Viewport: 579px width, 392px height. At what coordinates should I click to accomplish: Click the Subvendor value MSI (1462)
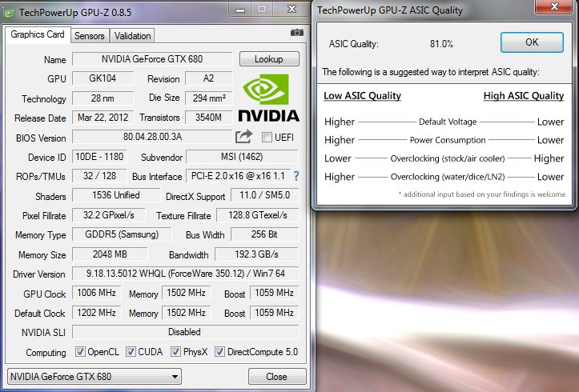coord(242,157)
